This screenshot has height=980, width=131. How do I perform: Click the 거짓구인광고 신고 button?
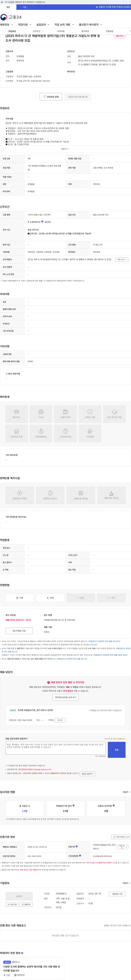click(x=121, y=837)
